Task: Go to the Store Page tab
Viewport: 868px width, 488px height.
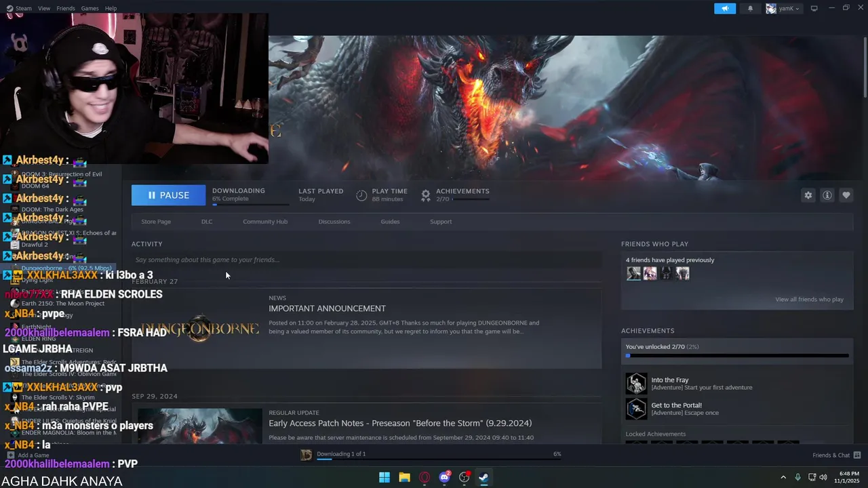Action: 156,222
